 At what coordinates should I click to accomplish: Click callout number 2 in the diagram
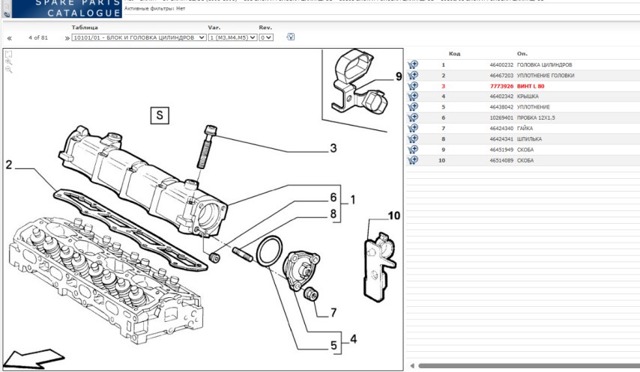coord(9,165)
